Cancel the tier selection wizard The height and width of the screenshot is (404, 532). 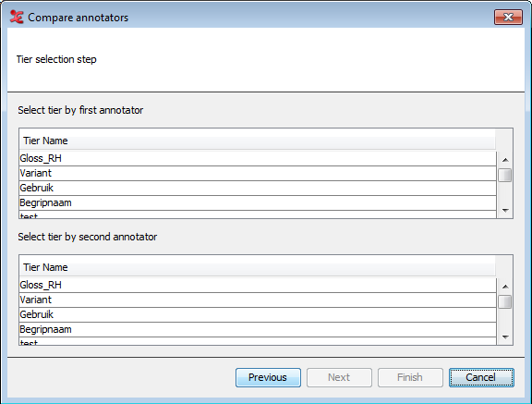(481, 377)
